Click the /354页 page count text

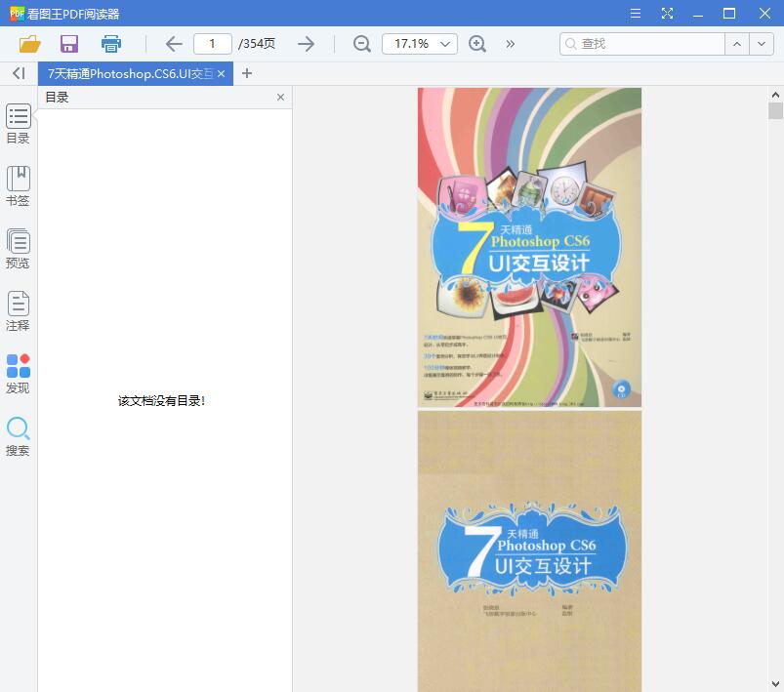pyautogui.click(x=257, y=44)
